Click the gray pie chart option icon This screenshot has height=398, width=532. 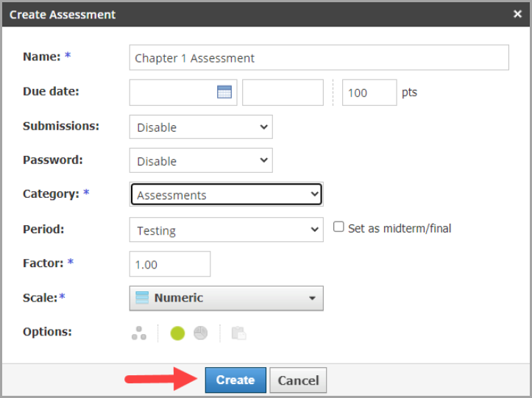200,333
